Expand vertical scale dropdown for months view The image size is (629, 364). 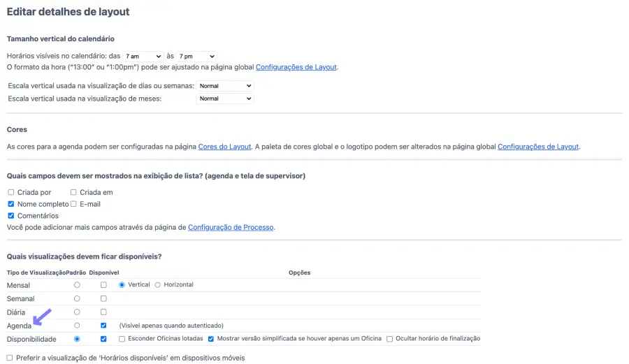(x=224, y=99)
